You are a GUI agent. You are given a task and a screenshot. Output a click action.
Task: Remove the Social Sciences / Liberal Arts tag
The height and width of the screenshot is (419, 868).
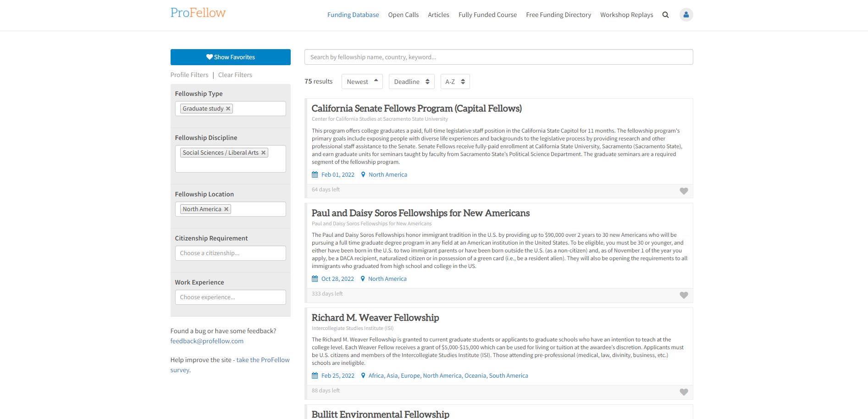tap(263, 153)
